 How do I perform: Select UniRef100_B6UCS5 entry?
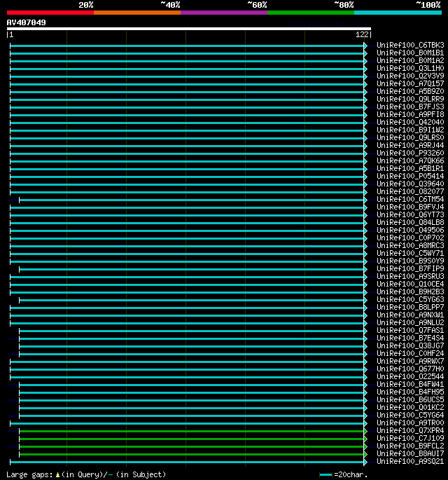(x=410, y=400)
